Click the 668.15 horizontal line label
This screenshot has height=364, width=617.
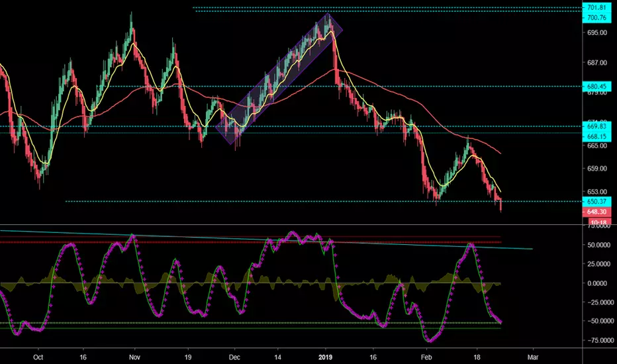point(596,136)
